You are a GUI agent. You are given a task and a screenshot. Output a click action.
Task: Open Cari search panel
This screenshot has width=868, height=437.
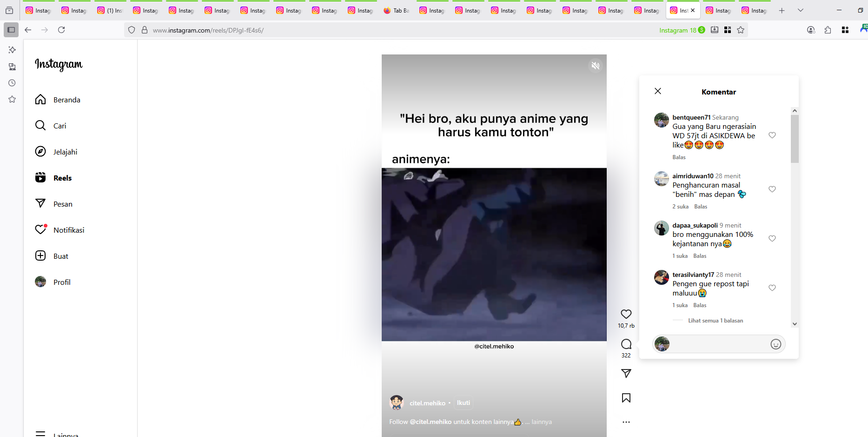(51, 126)
